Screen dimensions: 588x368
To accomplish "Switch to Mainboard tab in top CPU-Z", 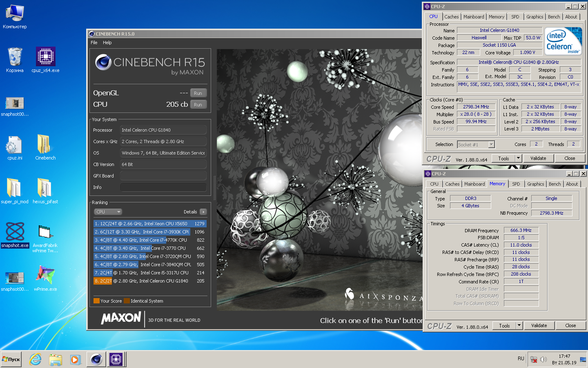I will pyautogui.click(x=474, y=17).
